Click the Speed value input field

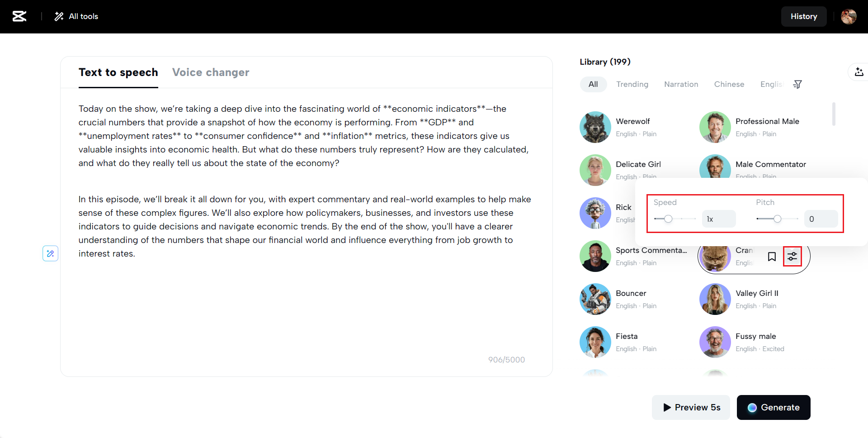click(x=719, y=219)
